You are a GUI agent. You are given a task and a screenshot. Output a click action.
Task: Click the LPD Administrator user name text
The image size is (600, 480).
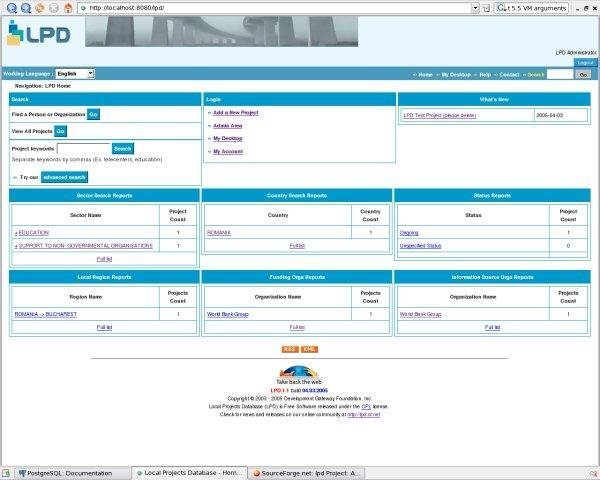coord(576,52)
